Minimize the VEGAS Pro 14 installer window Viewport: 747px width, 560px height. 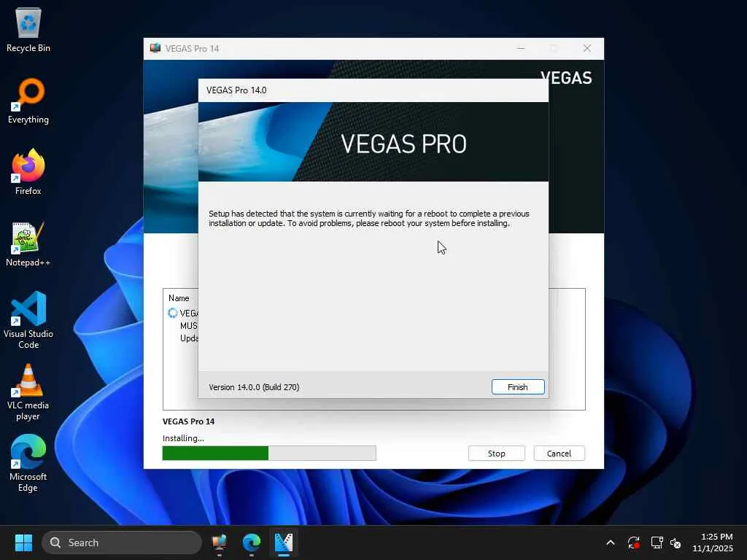(521, 48)
